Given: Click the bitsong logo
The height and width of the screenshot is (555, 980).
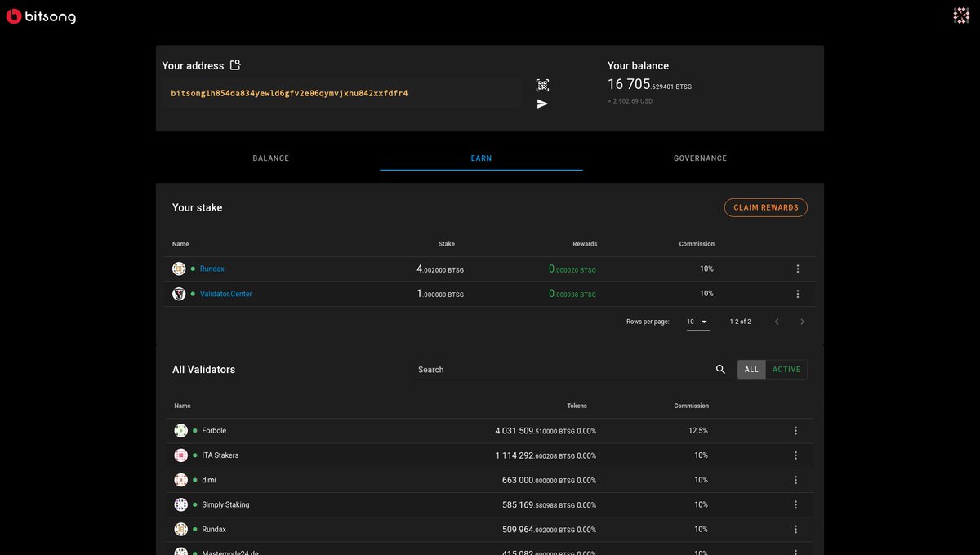Looking at the screenshot, I should tap(41, 16).
